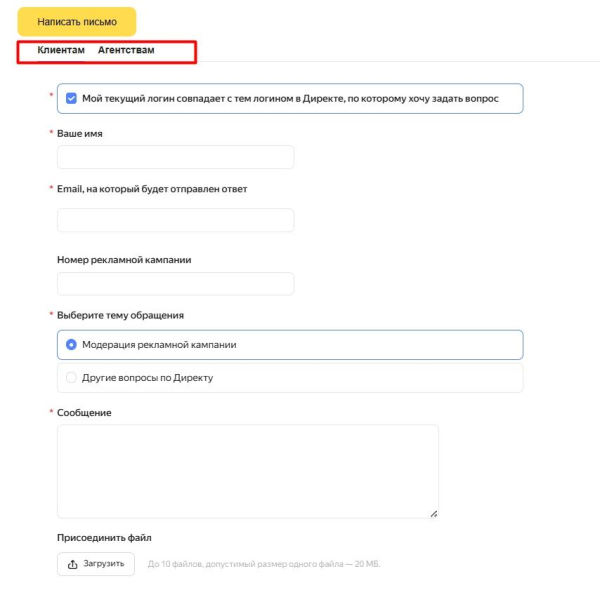Click the Email, на который будет отправлен ответ label
Viewport: 600px width, 595px height.
(152, 188)
